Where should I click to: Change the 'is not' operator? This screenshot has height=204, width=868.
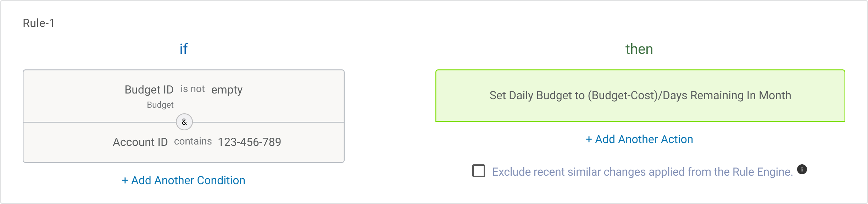pos(193,89)
